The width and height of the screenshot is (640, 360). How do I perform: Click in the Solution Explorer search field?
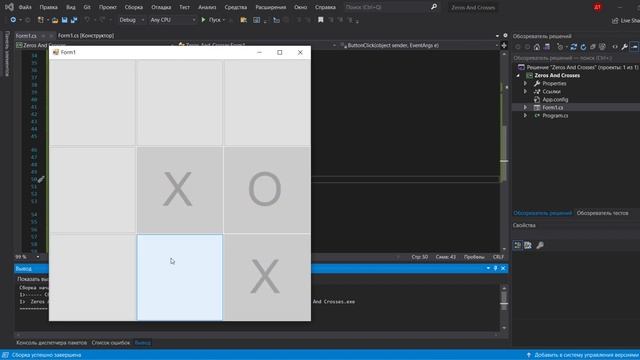click(x=576, y=58)
